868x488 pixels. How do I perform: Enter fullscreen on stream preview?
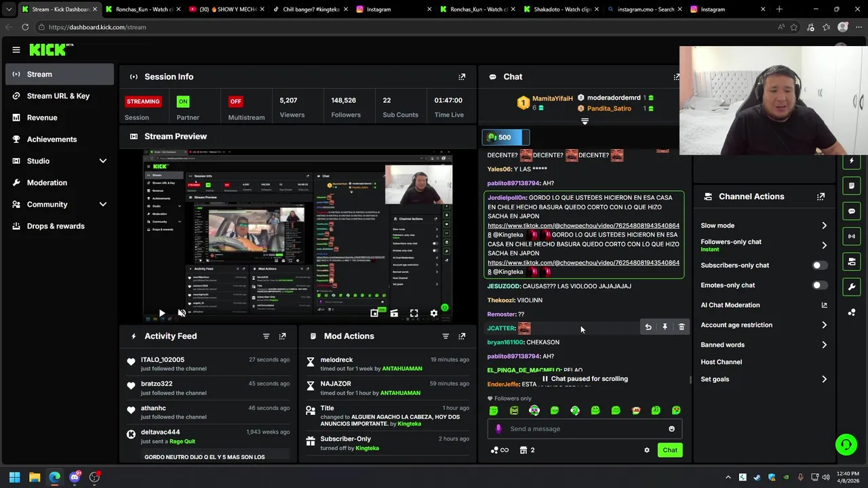(414, 313)
